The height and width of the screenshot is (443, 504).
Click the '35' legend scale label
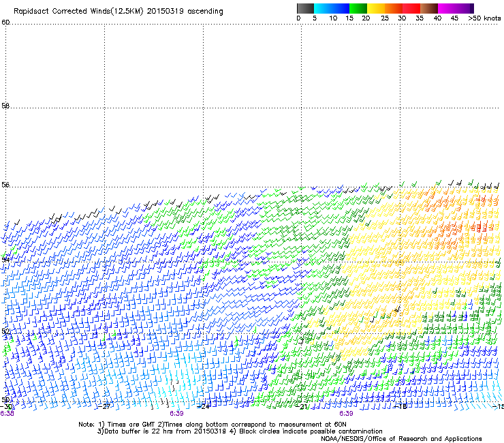click(420, 18)
